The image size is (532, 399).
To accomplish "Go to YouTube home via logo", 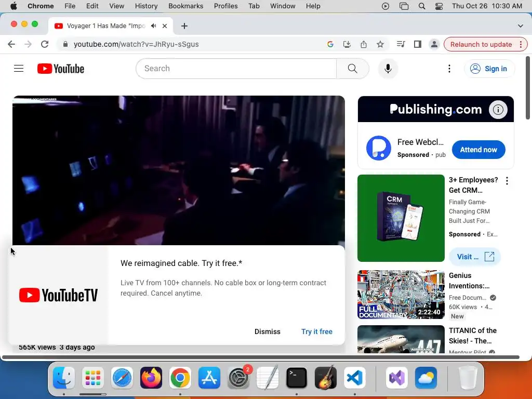I will tap(61, 69).
